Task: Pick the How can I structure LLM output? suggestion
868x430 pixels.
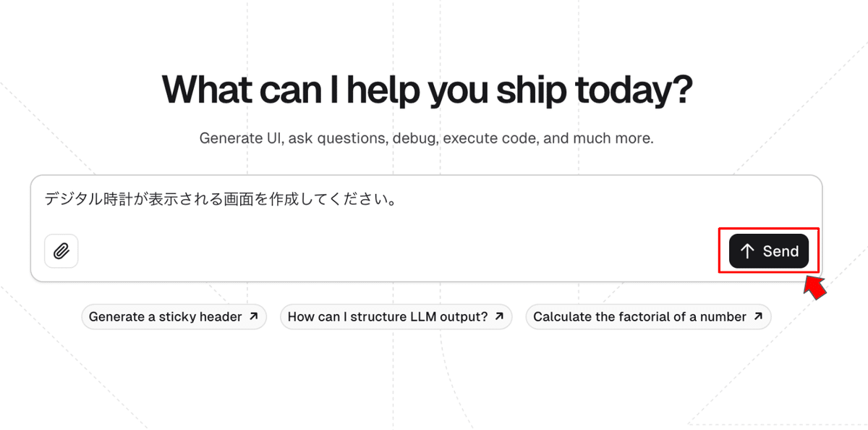Action: tap(396, 317)
